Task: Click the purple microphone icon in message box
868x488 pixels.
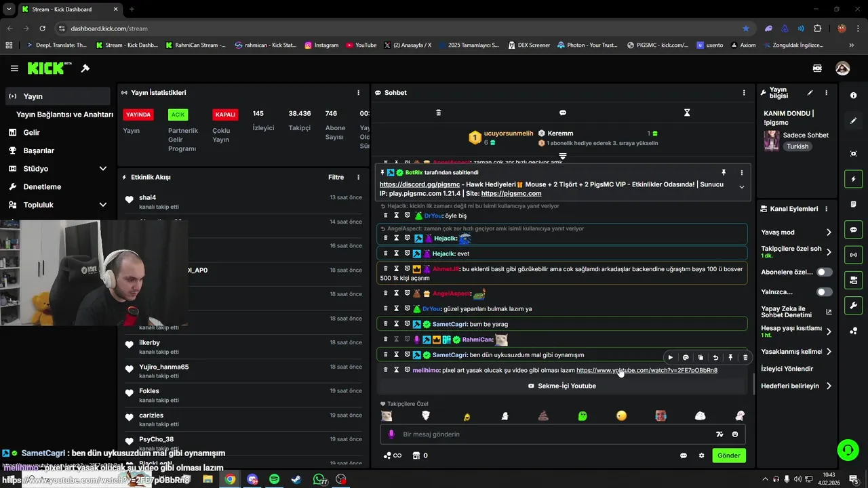Action: coord(391,434)
